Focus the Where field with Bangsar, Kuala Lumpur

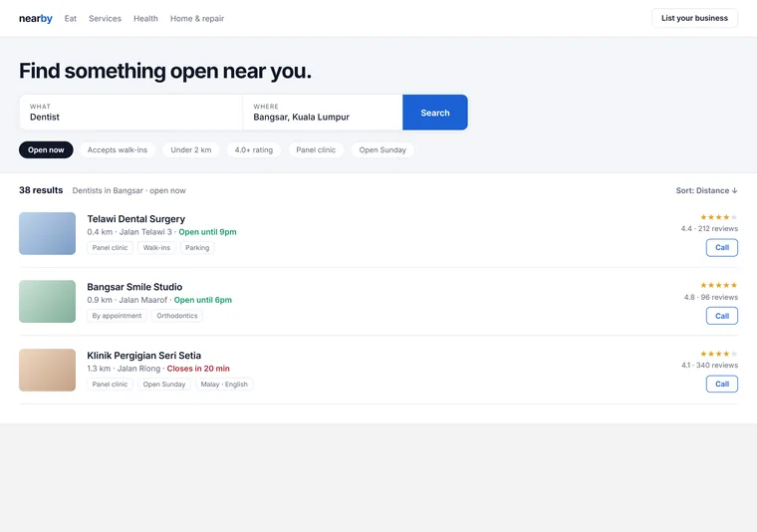pos(323,113)
